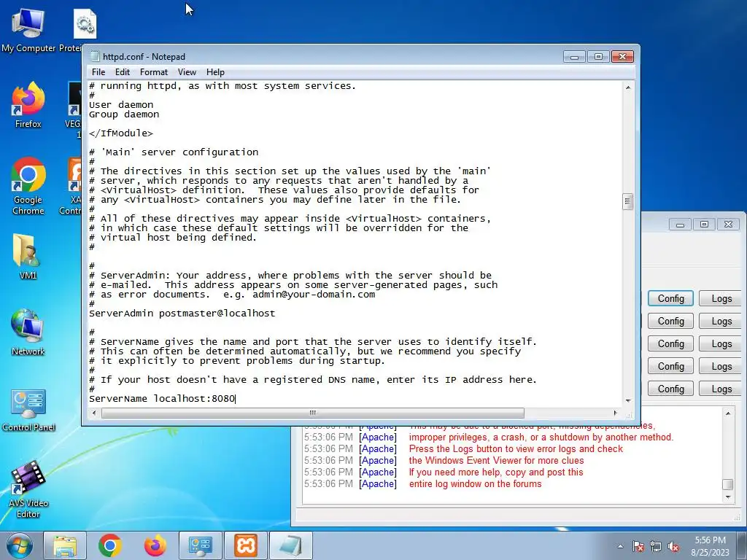Close the XAMPP control panel window

(x=728, y=225)
